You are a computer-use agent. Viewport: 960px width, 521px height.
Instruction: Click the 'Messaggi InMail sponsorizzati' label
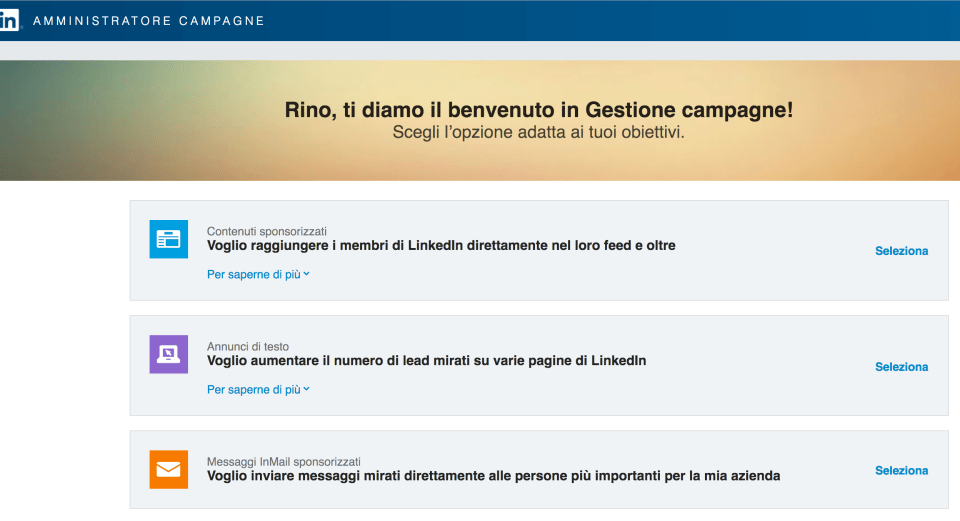pyautogui.click(x=283, y=461)
